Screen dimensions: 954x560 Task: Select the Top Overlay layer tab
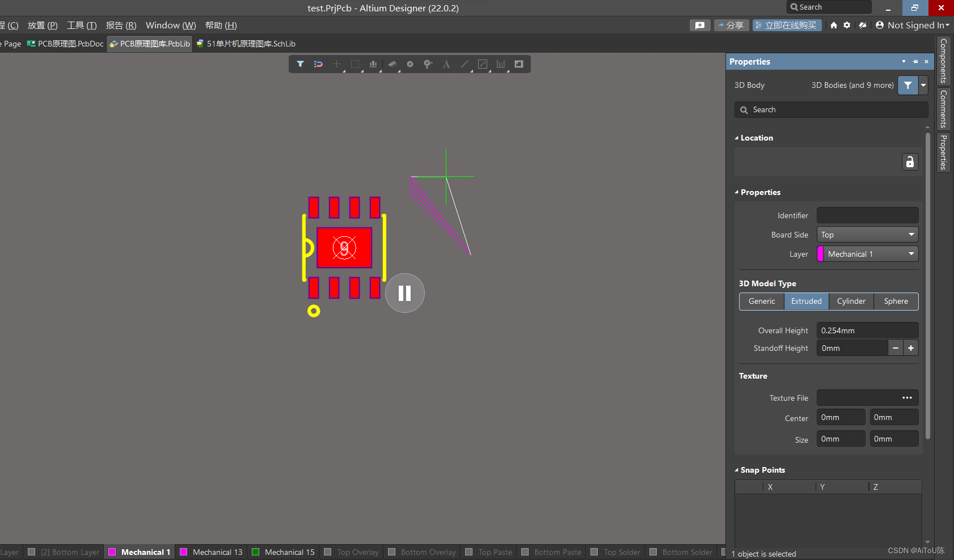coord(352,552)
